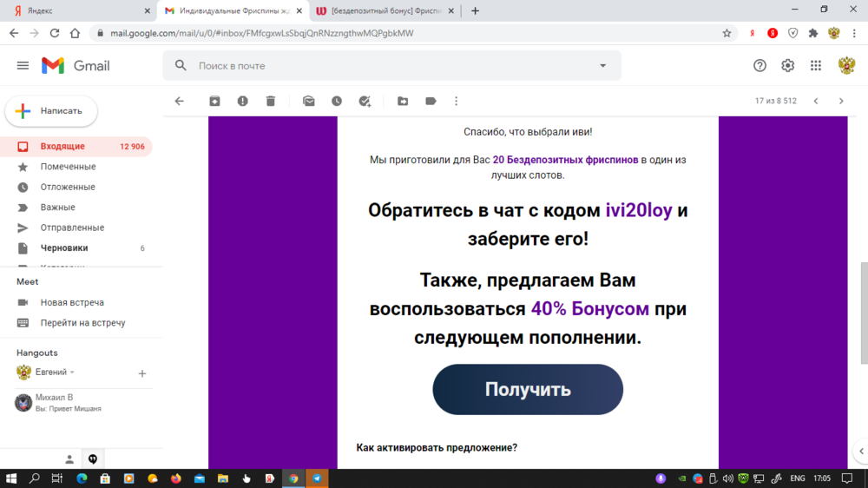The height and width of the screenshot is (488, 868).
Task: Go to newer email arrow
Action: click(x=816, y=101)
